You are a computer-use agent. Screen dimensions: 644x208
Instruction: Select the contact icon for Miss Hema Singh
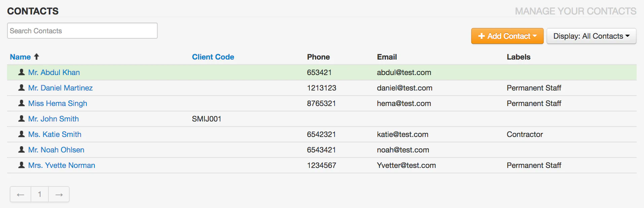(21, 103)
